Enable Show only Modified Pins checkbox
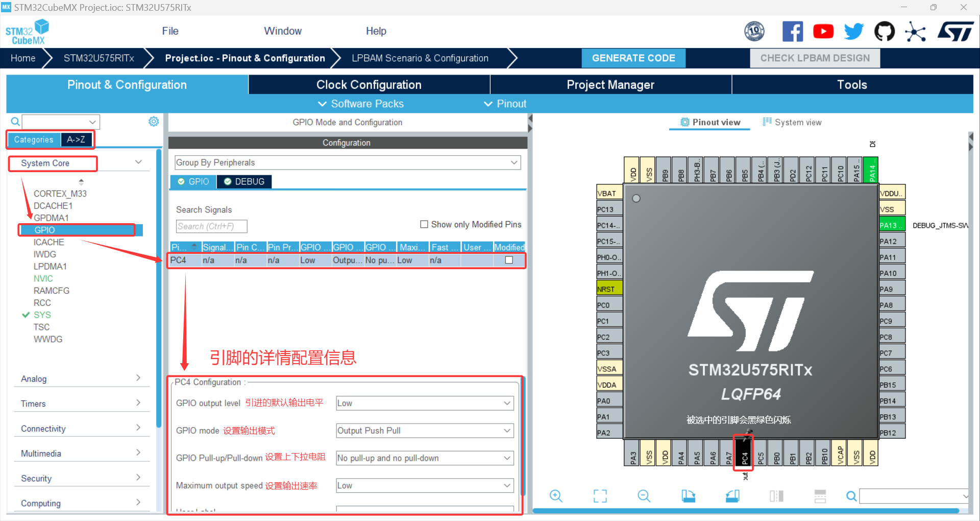The image size is (980, 521). click(x=424, y=224)
